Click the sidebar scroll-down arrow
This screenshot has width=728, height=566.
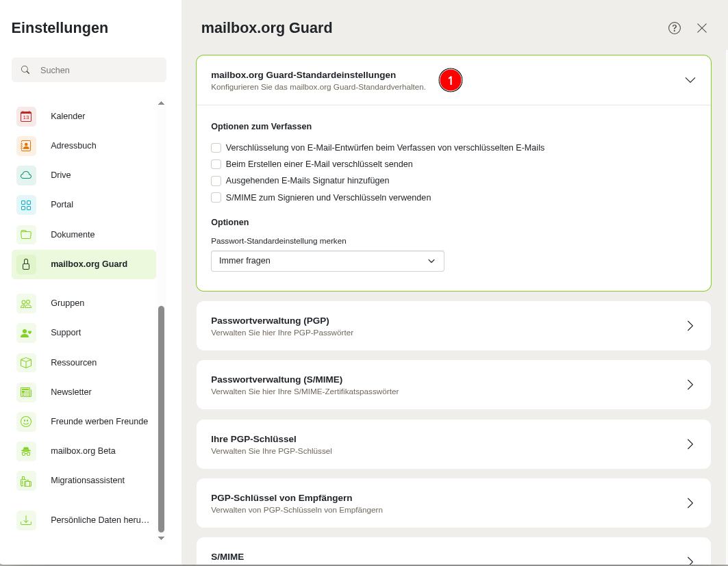[161, 538]
